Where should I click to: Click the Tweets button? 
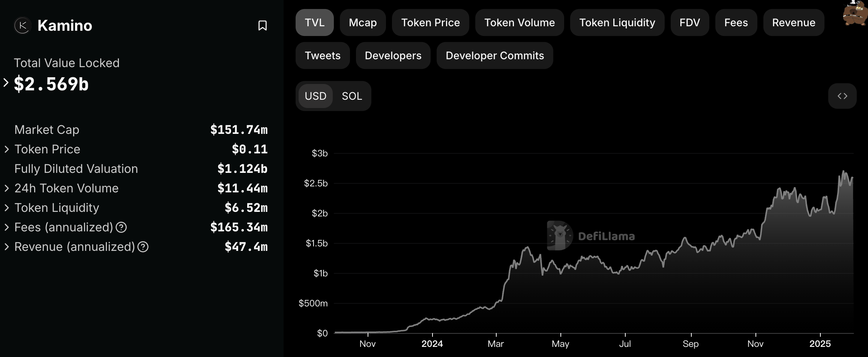click(322, 55)
